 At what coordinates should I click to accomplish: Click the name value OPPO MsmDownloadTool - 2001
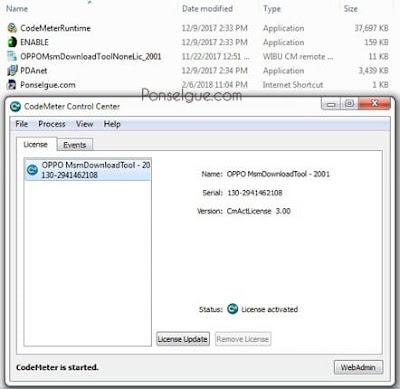click(278, 174)
